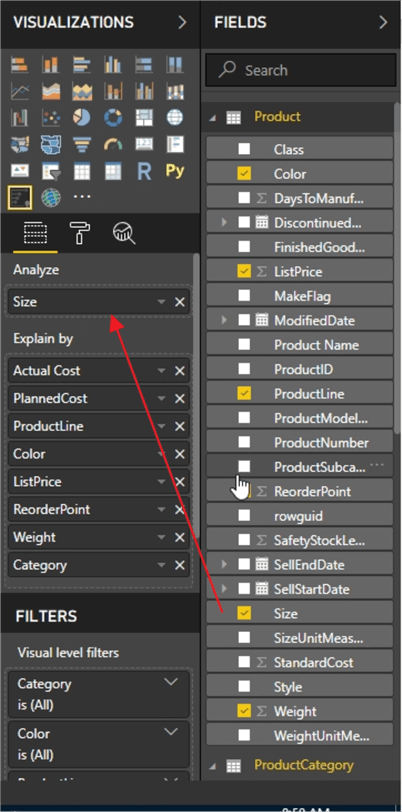
Task: Select the R script visual
Action: [x=144, y=170]
